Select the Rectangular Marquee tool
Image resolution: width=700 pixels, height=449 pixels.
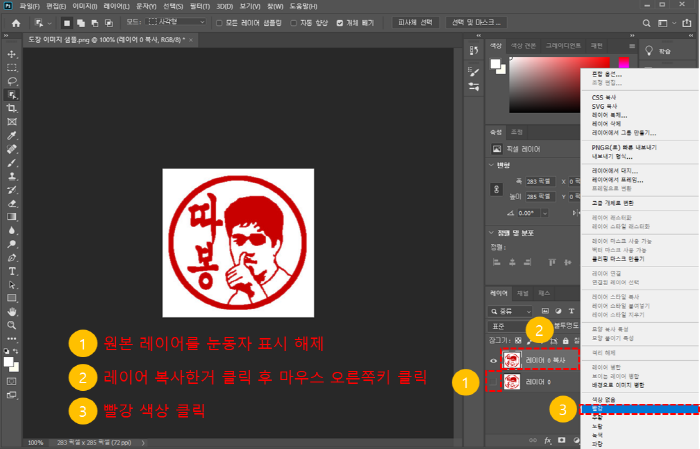[x=12, y=67]
